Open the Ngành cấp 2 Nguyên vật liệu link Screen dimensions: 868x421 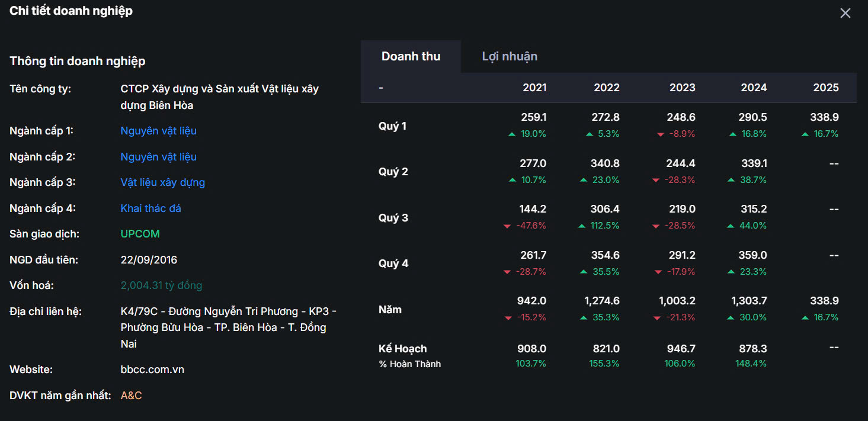coord(158,157)
